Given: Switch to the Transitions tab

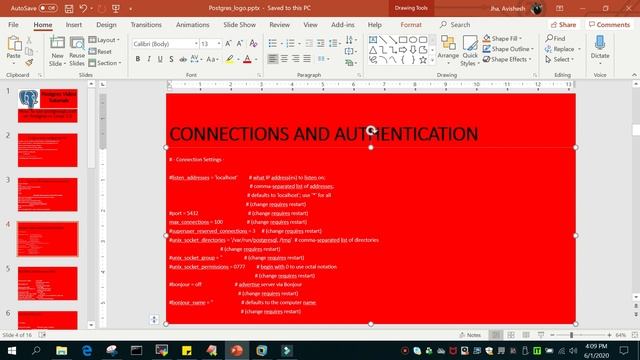Looking at the screenshot, I should click(146, 25).
